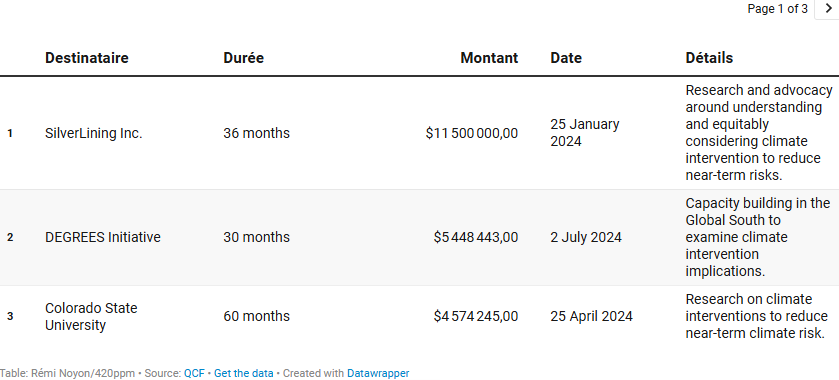Click the Durée column header
Screen dimensions: 839x380
243,58
